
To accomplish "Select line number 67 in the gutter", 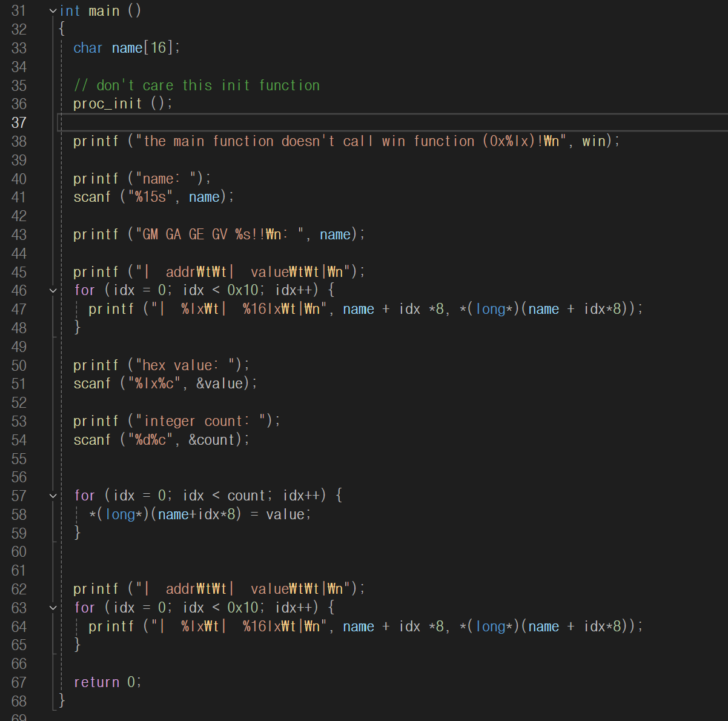I will (19, 683).
